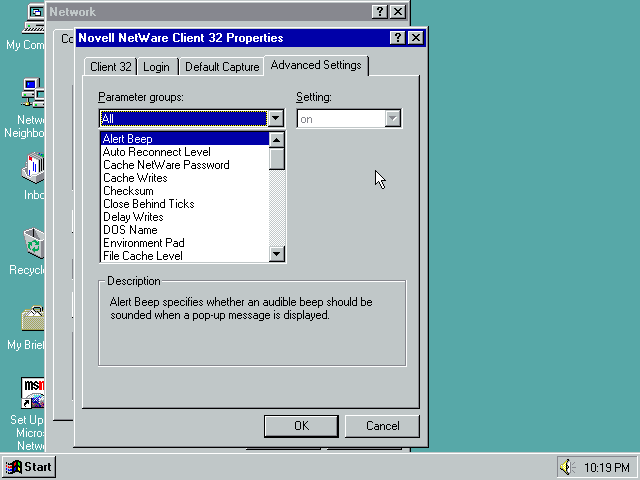
Task: Select Auto Reconnect Level parameter
Action: coord(184,152)
